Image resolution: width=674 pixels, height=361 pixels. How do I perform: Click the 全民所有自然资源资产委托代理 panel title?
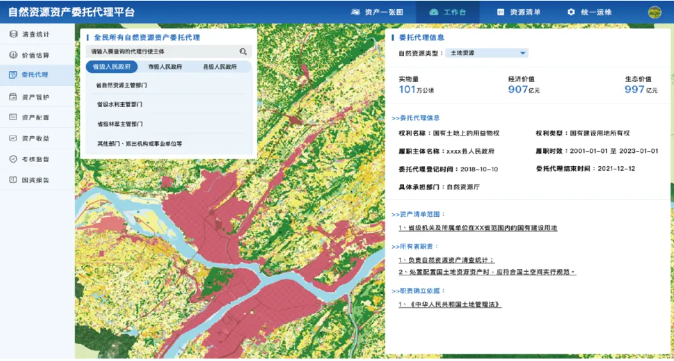147,37
